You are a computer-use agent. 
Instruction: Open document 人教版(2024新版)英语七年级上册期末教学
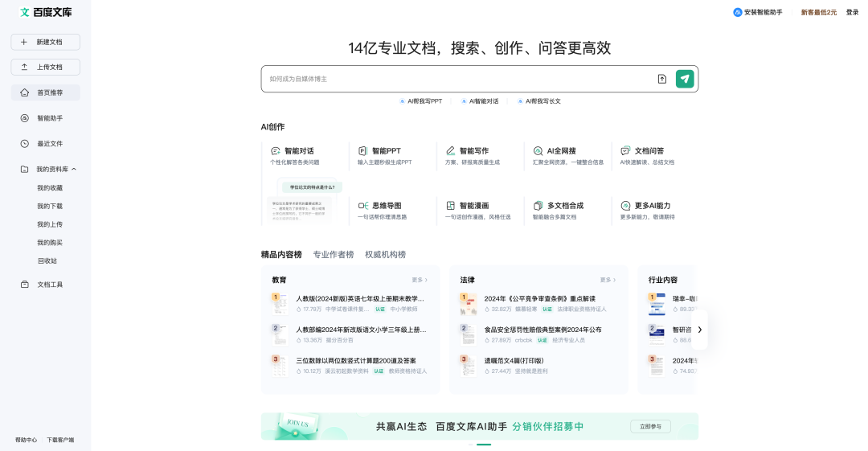[x=360, y=298]
